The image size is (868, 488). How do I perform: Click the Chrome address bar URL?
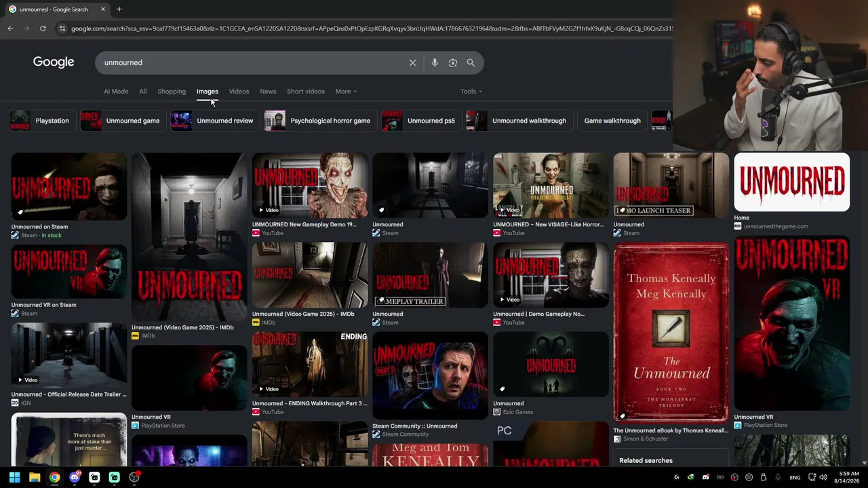point(372,28)
